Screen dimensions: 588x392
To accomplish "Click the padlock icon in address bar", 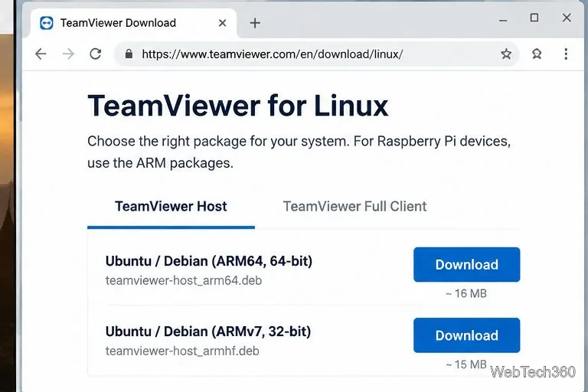I will pyautogui.click(x=129, y=54).
